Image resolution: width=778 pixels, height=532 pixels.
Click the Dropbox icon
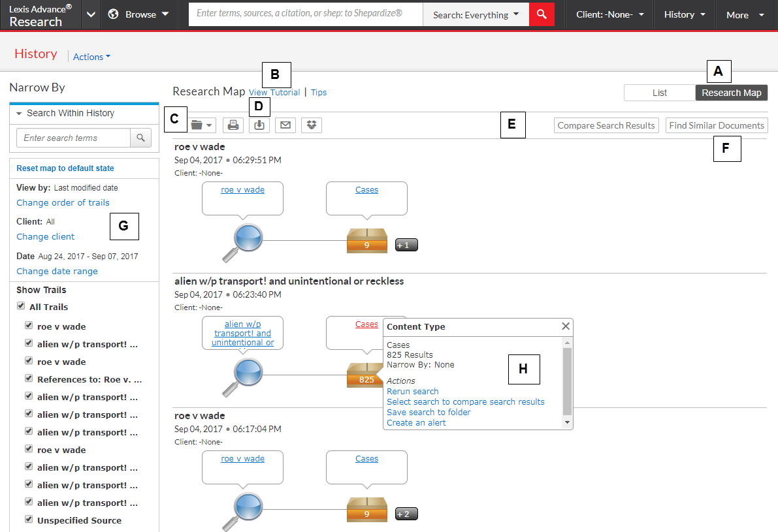pos(312,125)
